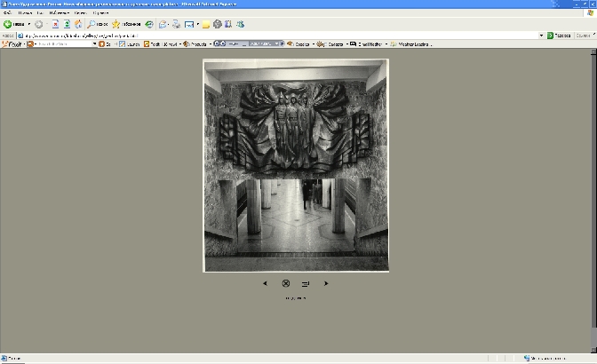Viewport: 597px width, 364px height.
Task: Click the green Go button
Action: (x=559, y=36)
